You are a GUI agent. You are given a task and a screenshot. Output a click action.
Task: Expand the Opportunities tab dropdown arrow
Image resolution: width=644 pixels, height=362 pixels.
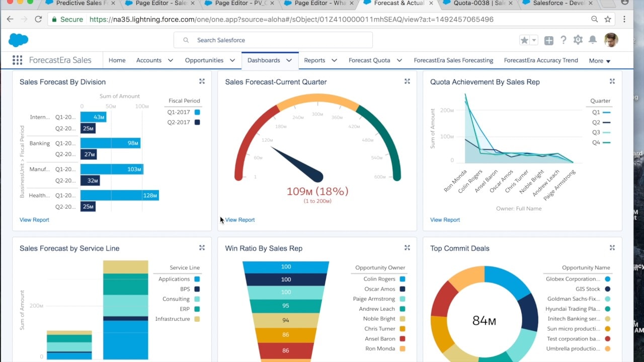pyautogui.click(x=232, y=60)
